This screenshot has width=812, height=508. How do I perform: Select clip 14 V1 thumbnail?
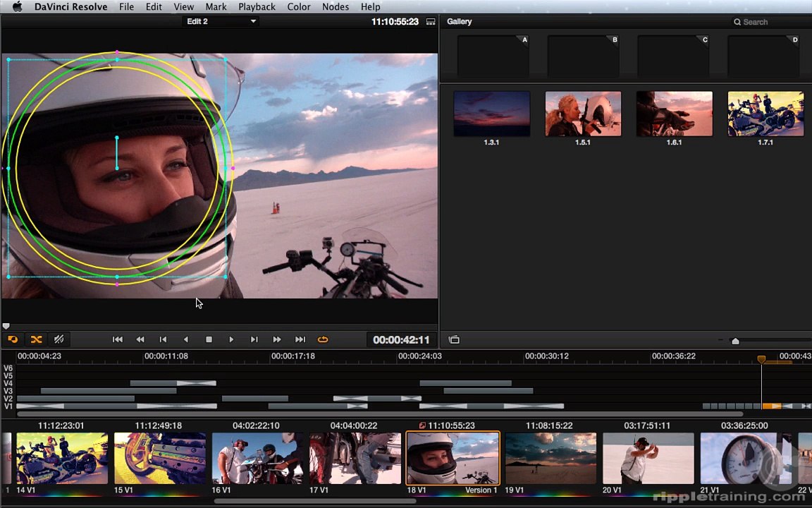pyautogui.click(x=62, y=459)
